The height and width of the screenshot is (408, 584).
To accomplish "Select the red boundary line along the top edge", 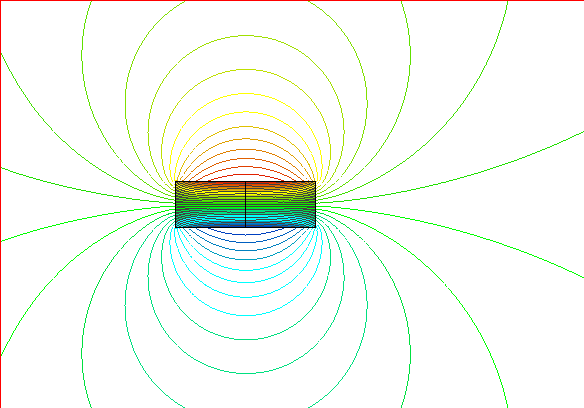I will coord(292,1).
